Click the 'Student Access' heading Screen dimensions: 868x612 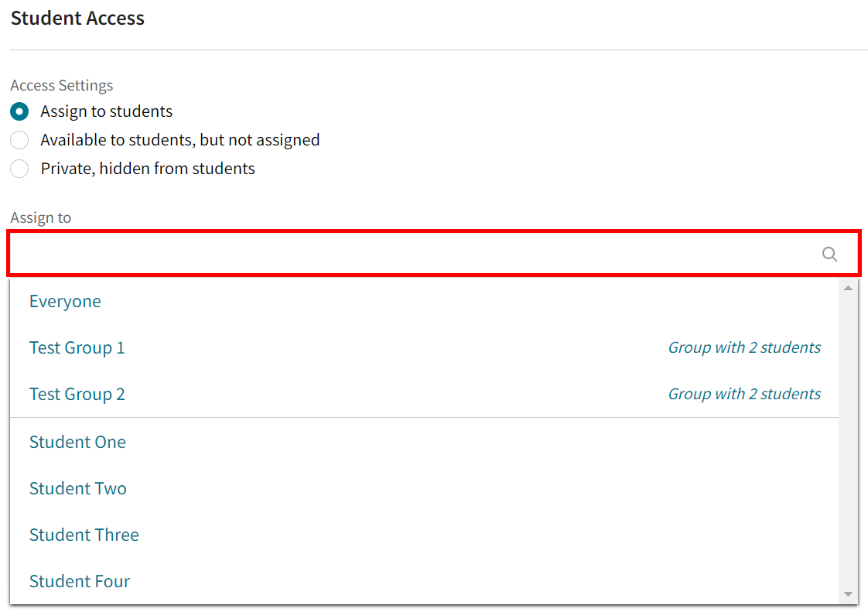pos(77,18)
